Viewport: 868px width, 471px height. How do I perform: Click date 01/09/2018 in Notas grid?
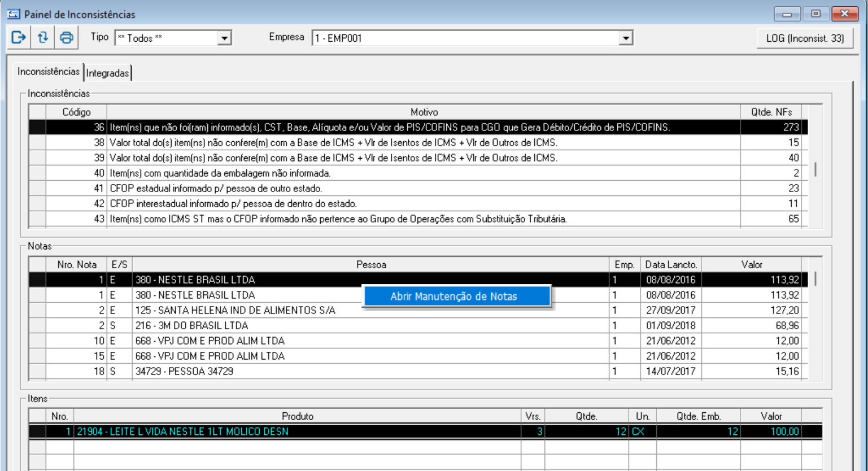click(671, 325)
